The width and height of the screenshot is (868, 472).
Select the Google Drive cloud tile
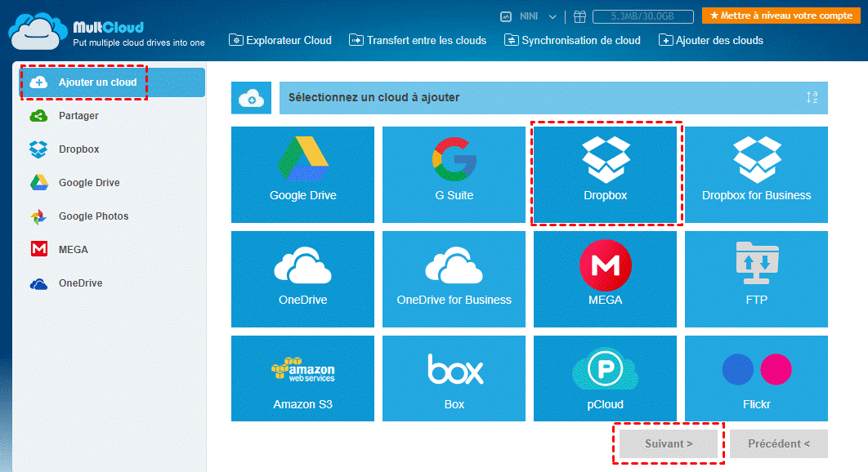(x=302, y=175)
